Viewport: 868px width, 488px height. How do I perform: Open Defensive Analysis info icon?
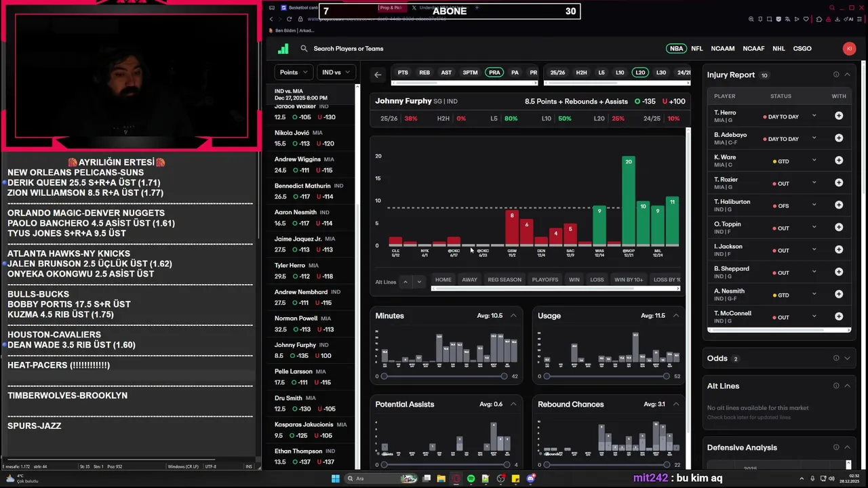[836, 447]
